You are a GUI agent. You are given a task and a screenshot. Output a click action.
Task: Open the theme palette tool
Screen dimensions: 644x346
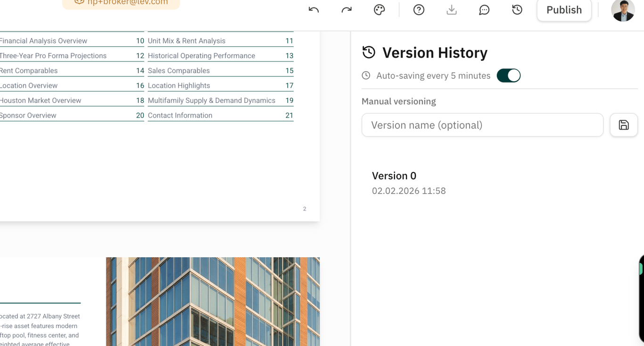[379, 9]
